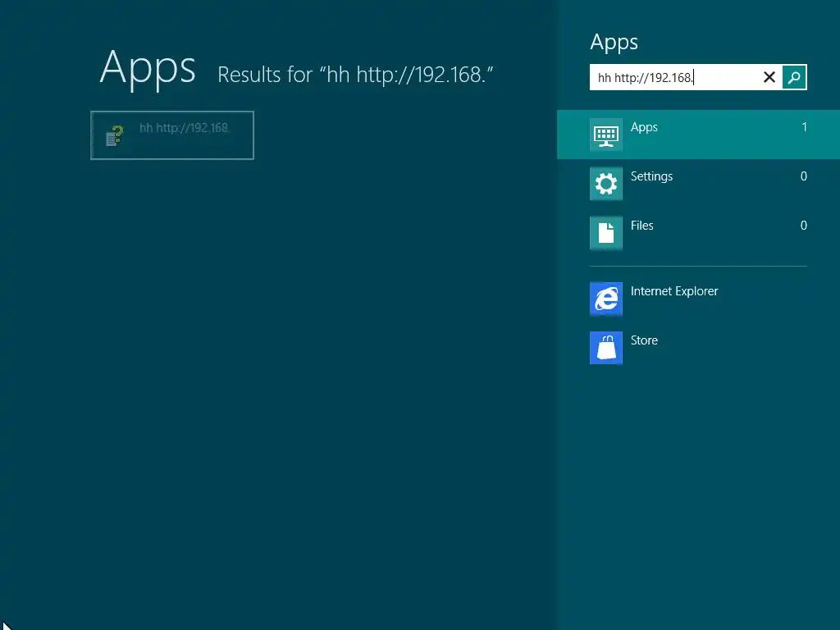Choose the Apps search category
The width and height of the screenshot is (840, 630).
(x=698, y=135)
